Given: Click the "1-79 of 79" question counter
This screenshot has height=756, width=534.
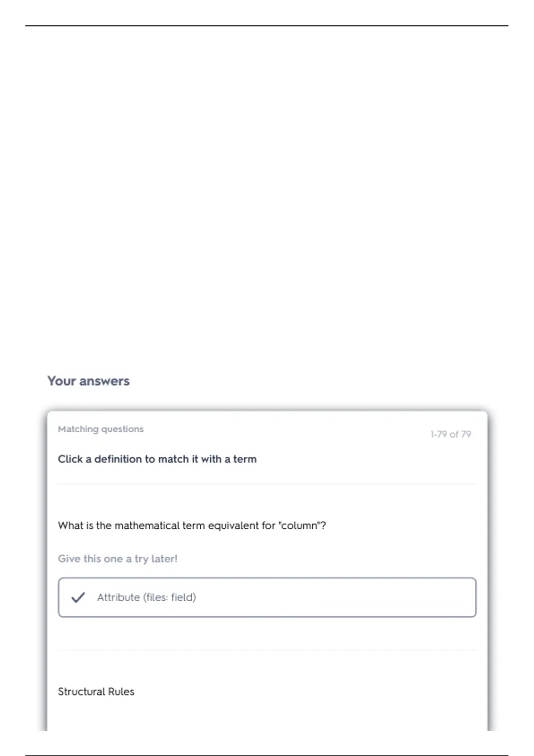Looking at the screenshot, I should click(x=450, y=434).
